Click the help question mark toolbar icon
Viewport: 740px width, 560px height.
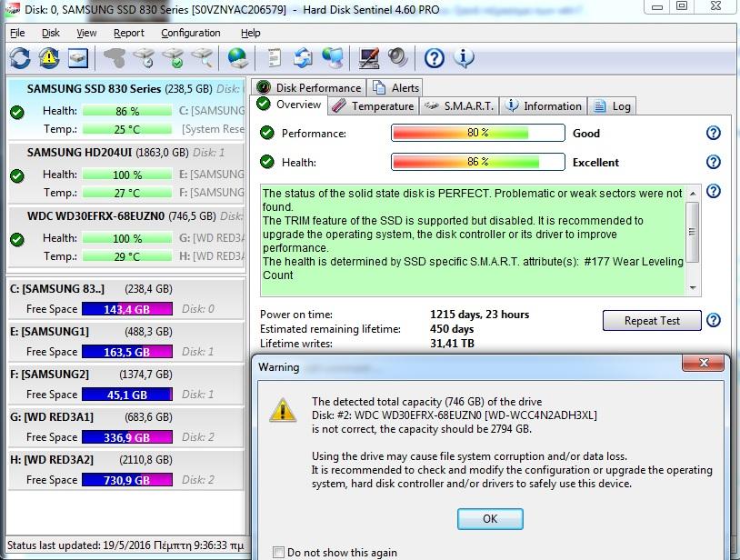(434, 58)
